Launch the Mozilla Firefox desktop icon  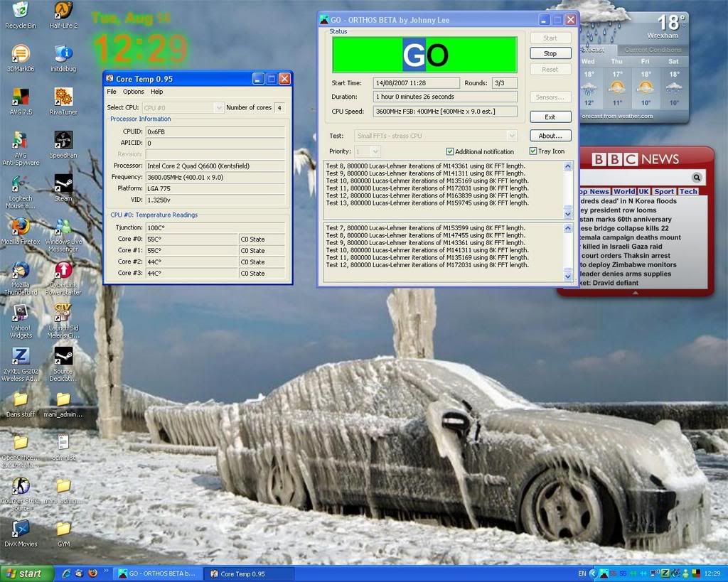pos(21,227)
